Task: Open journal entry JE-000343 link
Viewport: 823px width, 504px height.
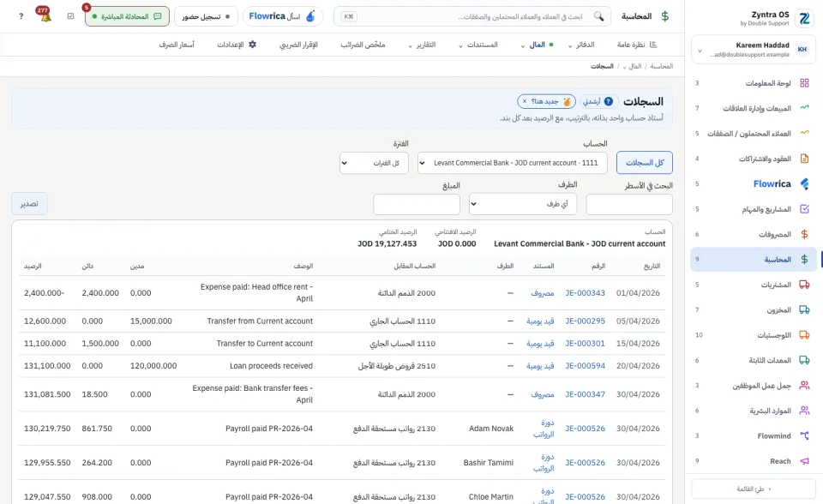Action: (x=585, y=293)
